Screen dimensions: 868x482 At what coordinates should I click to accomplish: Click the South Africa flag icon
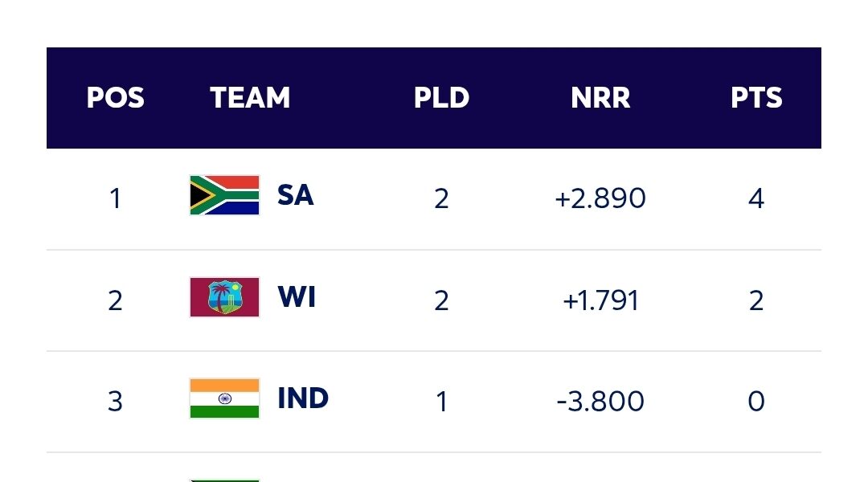[224, 195]
